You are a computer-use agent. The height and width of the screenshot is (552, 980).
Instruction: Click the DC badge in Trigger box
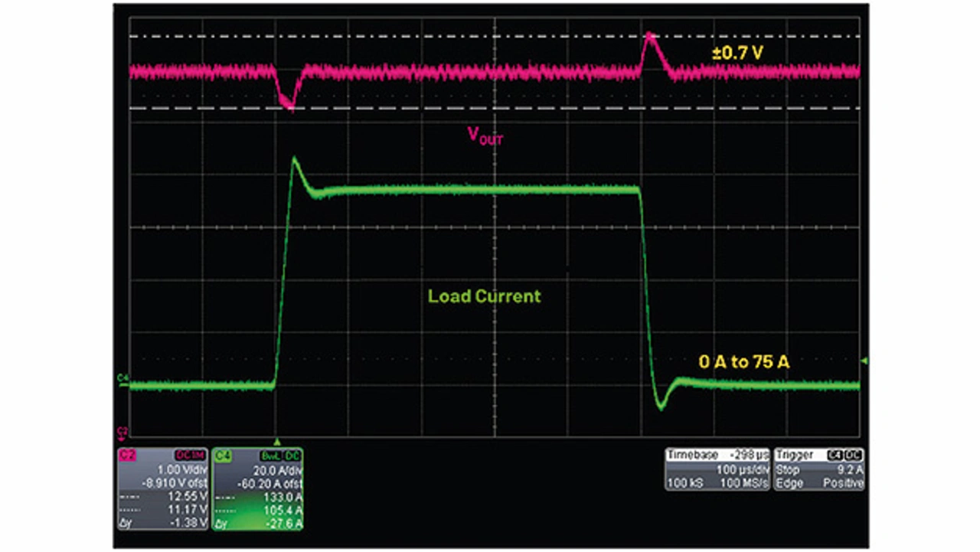855,454
